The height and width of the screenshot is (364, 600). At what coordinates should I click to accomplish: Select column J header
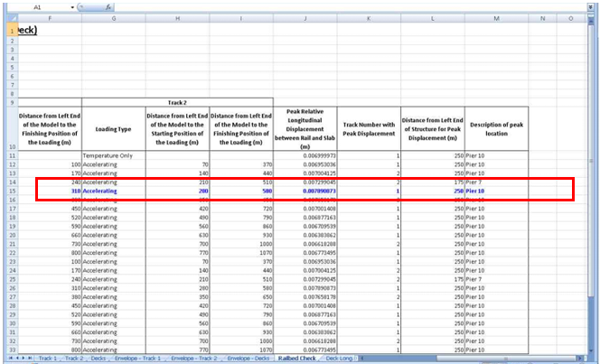305,18
